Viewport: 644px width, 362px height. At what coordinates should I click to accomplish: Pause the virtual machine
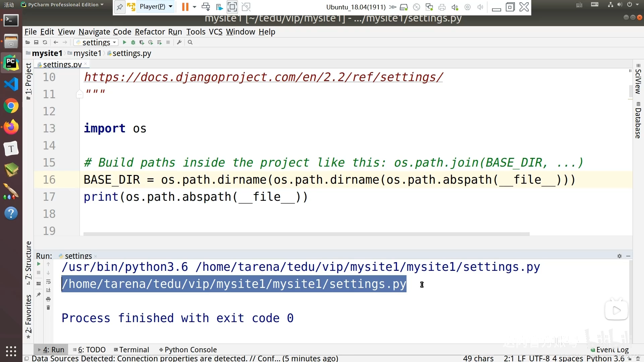pyautogui.click(x=185, y=7)
